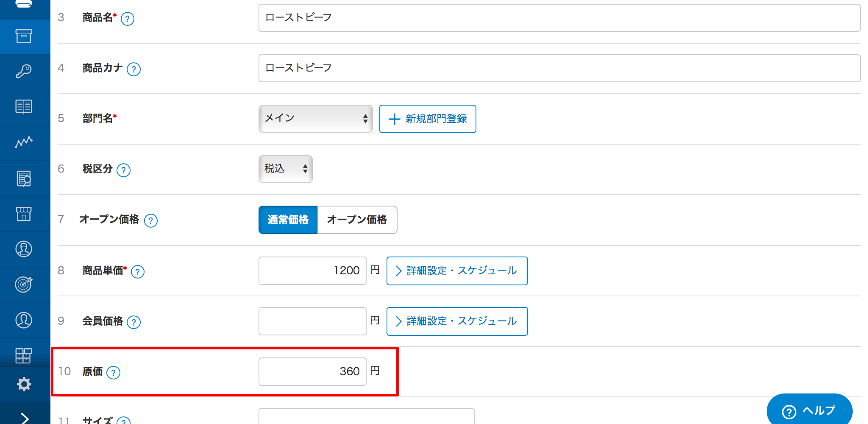Click the key icon in sidebar
Image resolution: width=868 pixels, height=424 pixels.
pos(24,71)
